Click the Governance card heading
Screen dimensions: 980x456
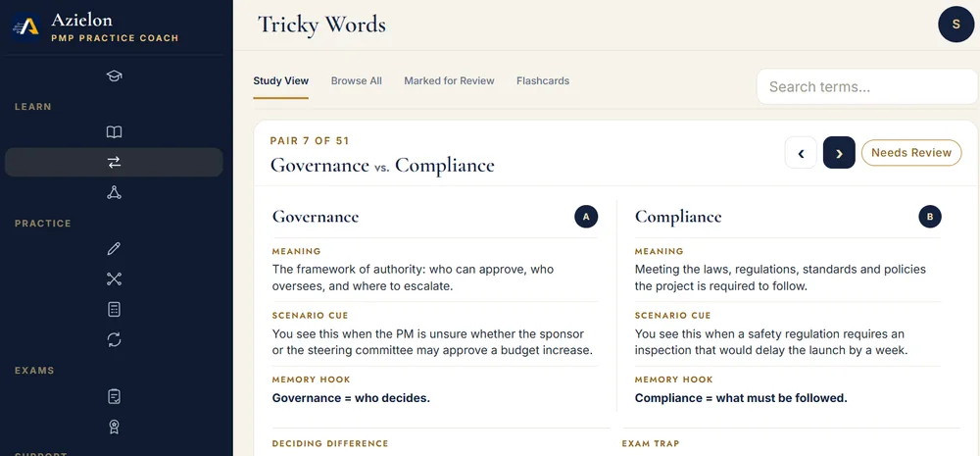[315, 217]
